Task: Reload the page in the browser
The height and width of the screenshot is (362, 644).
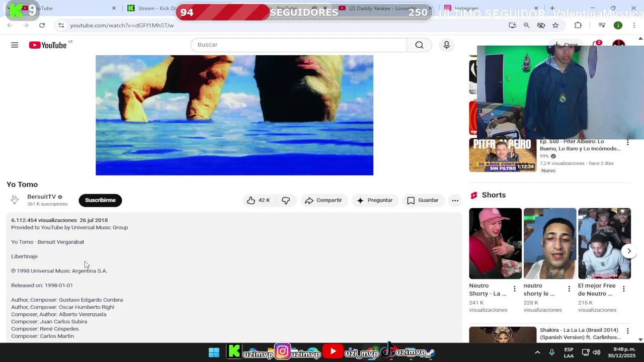Action: pyautogui.click(x=42, y=25)
